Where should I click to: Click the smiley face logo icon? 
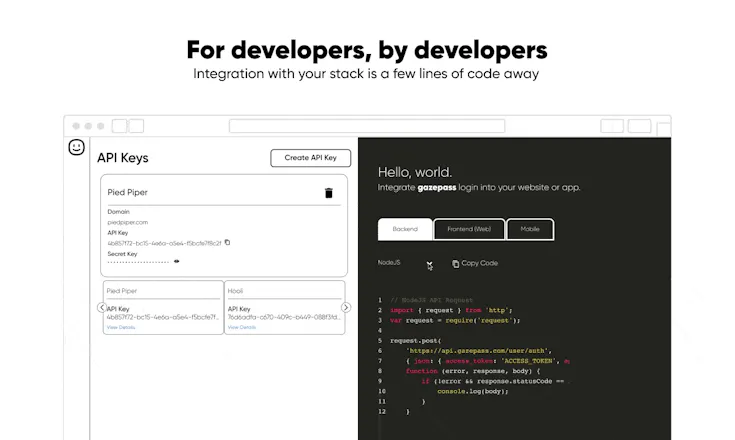pos(76,147)
